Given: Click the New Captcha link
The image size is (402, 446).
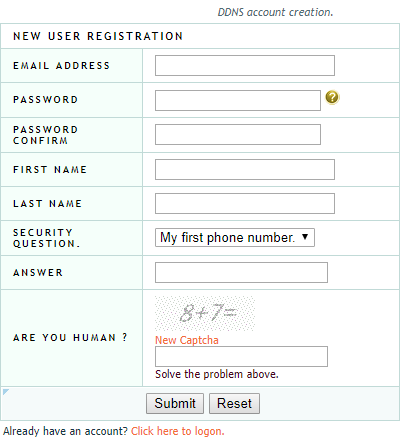Looking at the screenshot, I should (187, 340).
